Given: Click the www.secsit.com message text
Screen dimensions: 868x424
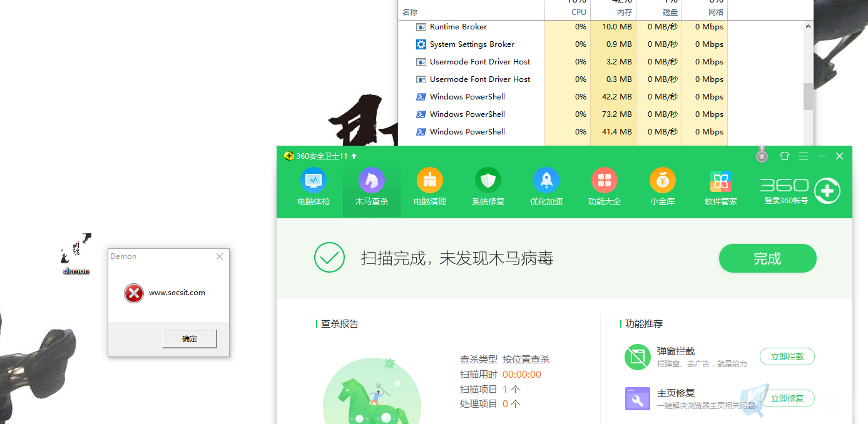Looking at the screenshot, I should pyautogui.click(x=177, y=293).
